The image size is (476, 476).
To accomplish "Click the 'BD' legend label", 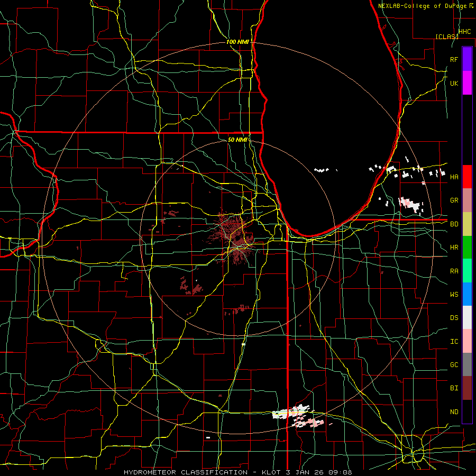I will pos(454,224).
